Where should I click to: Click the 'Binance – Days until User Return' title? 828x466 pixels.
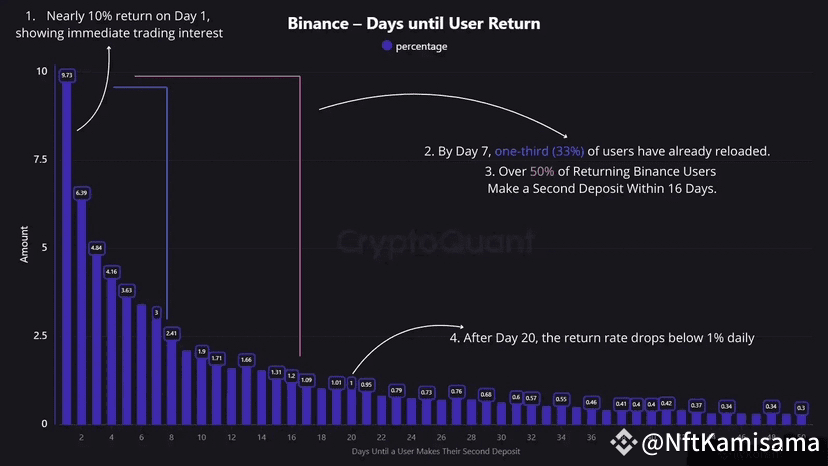coord(414,23)
